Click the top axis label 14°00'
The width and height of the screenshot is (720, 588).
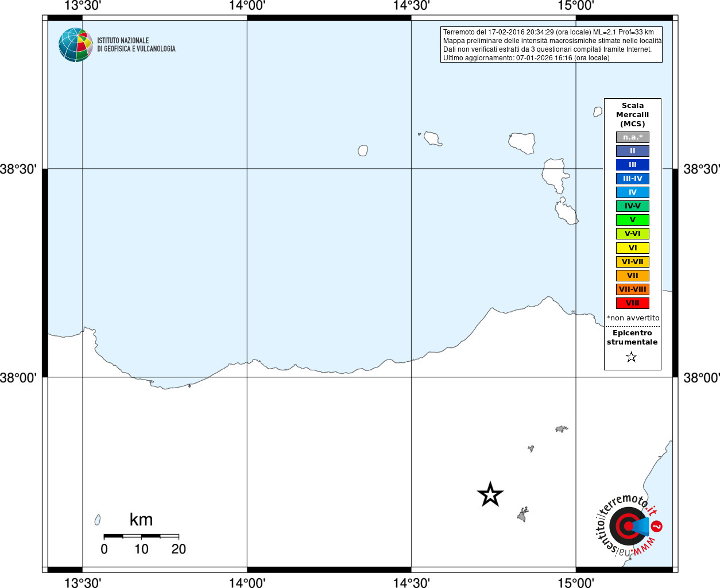pos(247,6)
